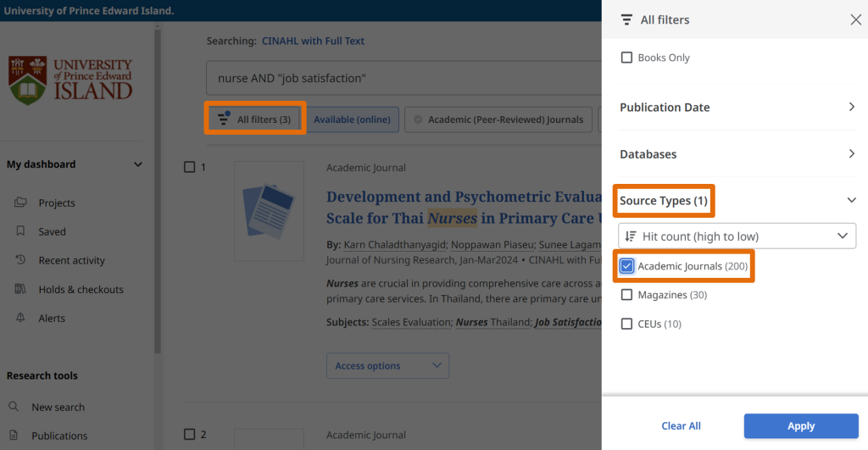This screenshot has width=868, height=450.
Task: Expand the Databases filter section
Action: pyautogui.click(x=852, y=153)
